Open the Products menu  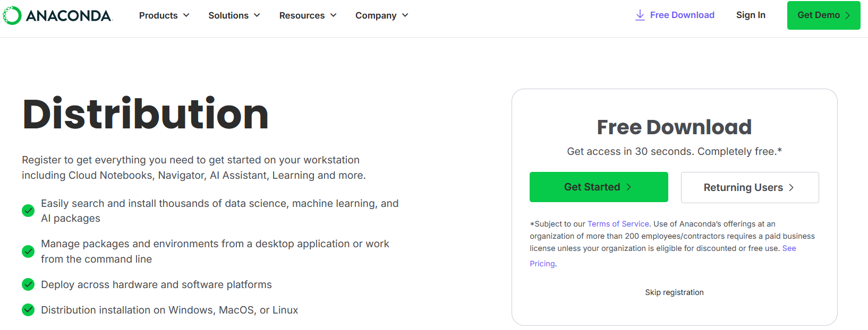pos(164,15)
